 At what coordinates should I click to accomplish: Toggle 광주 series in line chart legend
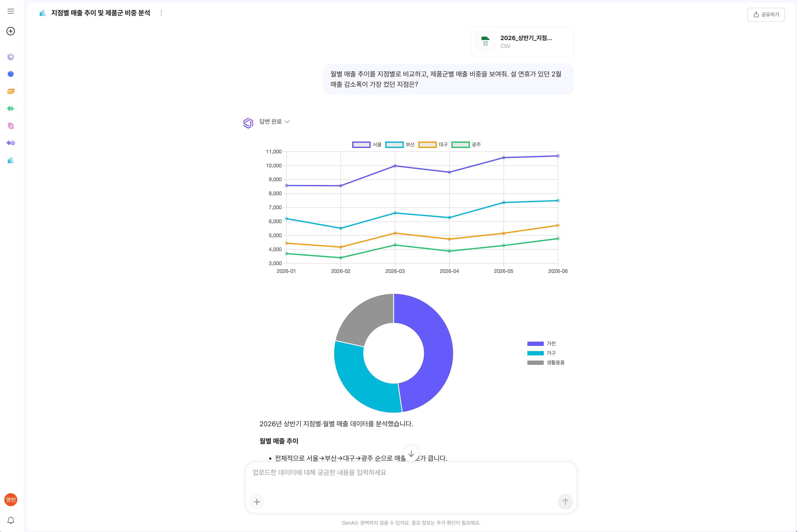point(466,145)
